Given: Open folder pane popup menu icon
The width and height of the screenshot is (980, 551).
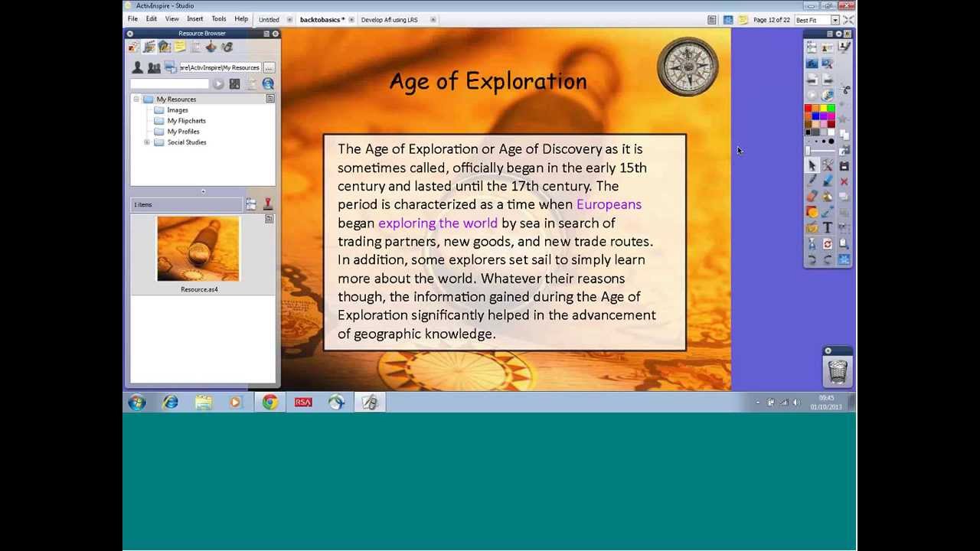Looking at the screenshot, I should (x=270, y=99).
